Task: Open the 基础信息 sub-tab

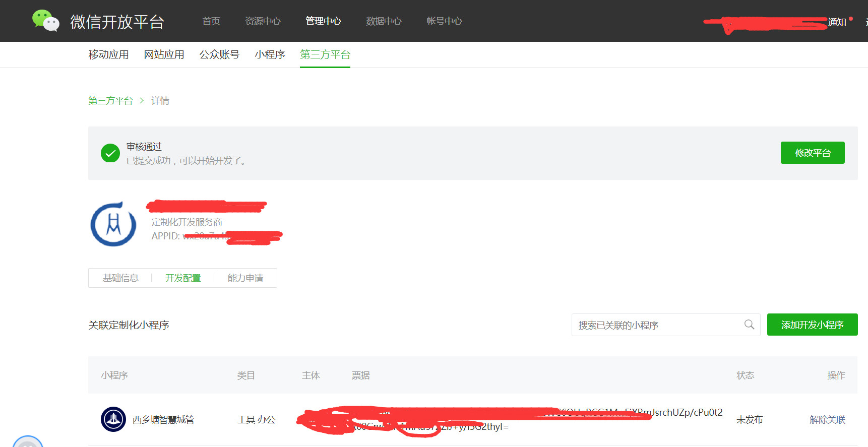Action: (120, 278)
